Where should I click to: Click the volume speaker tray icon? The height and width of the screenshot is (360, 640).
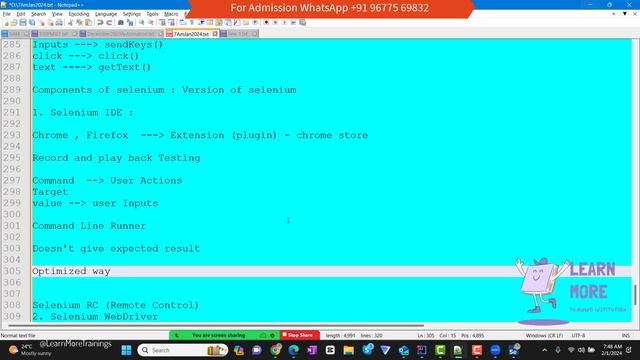pyautogui.click(x=581, y=350)
